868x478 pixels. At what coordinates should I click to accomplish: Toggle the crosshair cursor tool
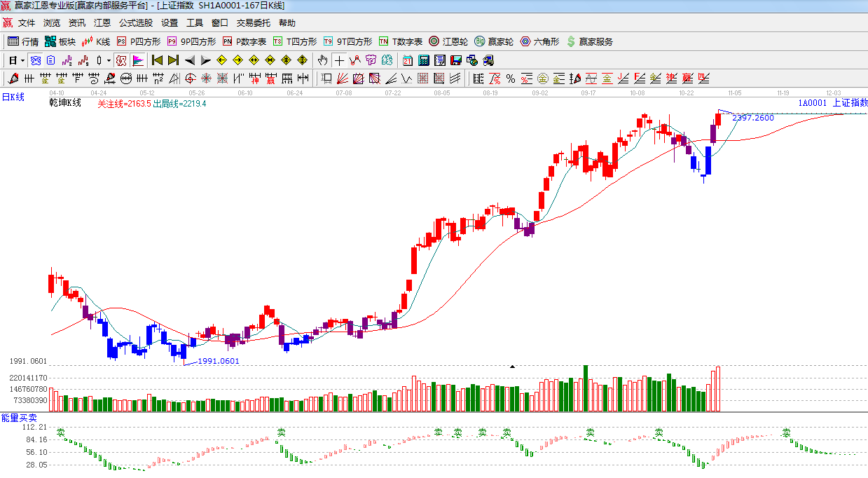pyautogui.click(x=339, y=60)
